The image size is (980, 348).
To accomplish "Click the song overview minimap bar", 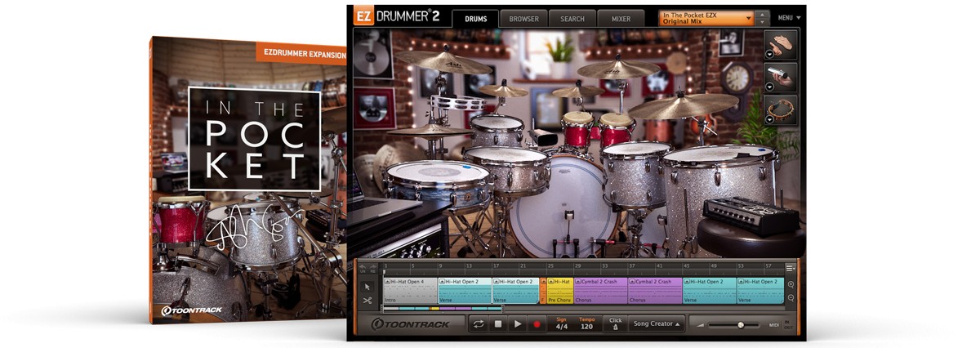I will (442, 309).
